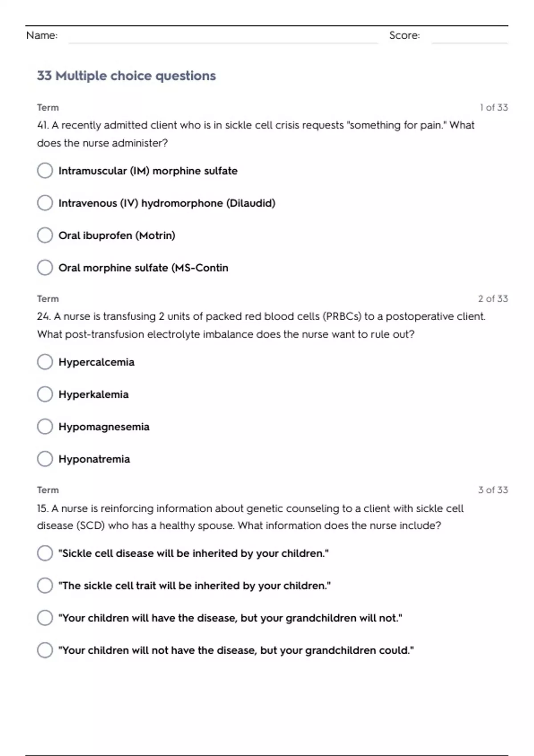Pick "grandchildren could" answer choice
534x756 pixels.
(x=45, y=650)
